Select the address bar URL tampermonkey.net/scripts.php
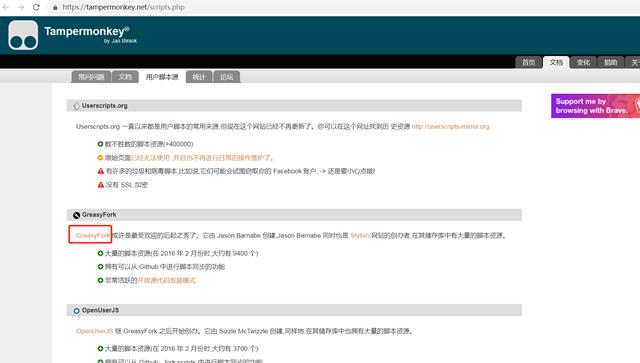 click(x=124, y=7)
